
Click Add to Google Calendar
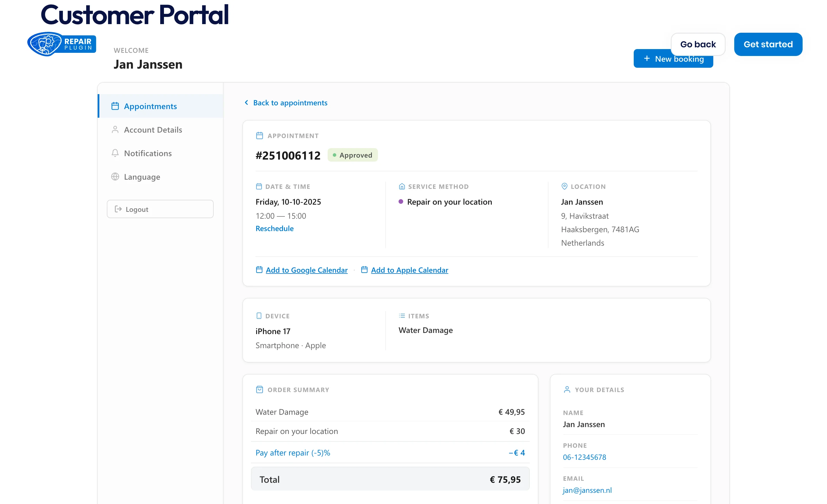(x=306, y=270)
